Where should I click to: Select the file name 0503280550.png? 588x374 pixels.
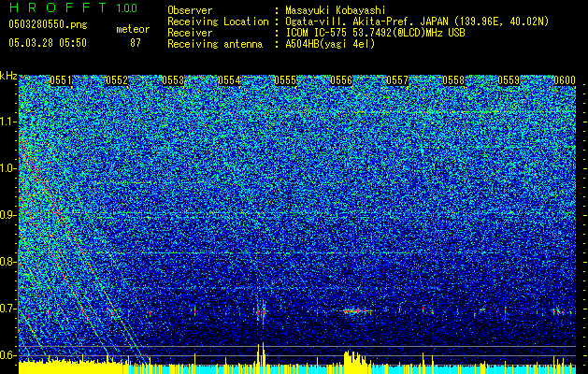click(48, 25)
